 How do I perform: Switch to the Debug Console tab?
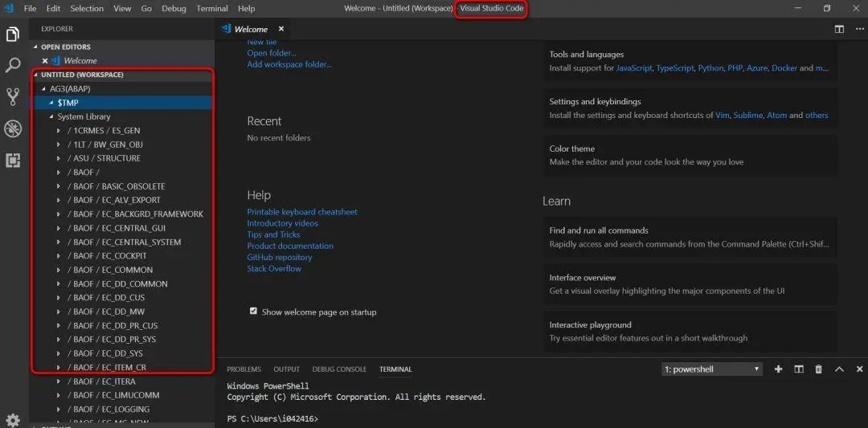339,369
